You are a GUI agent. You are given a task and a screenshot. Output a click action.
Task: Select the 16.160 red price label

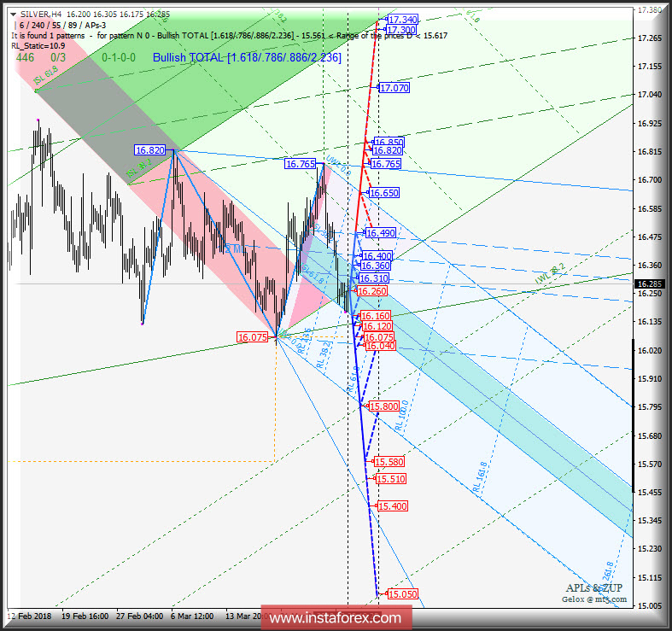(376, 316)
